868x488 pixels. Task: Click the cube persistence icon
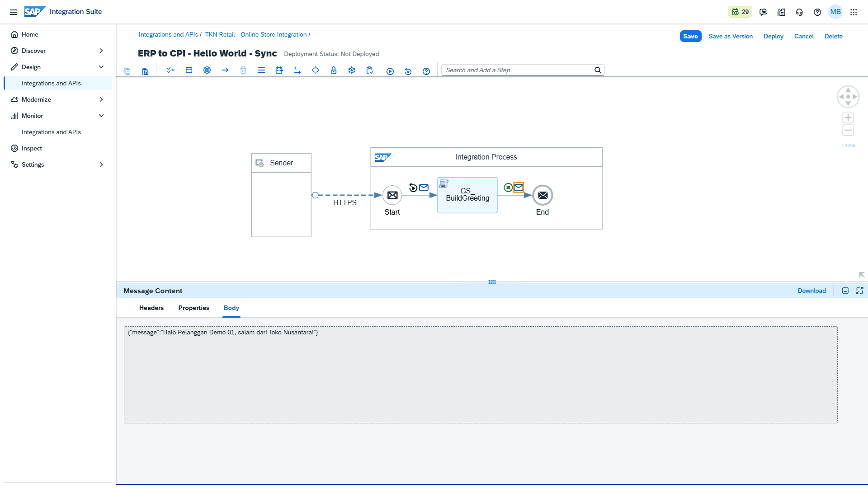tap(352, 70)
